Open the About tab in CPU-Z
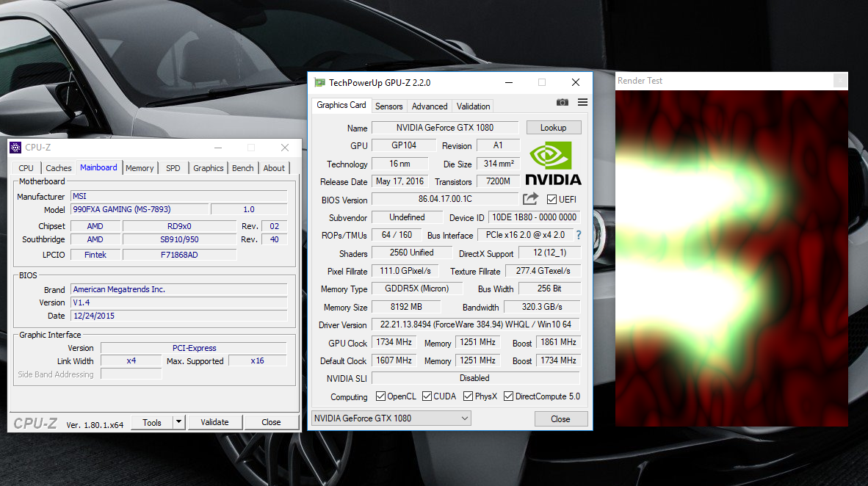The width and height of the screenshot is (868, 486). pos(273,168)
